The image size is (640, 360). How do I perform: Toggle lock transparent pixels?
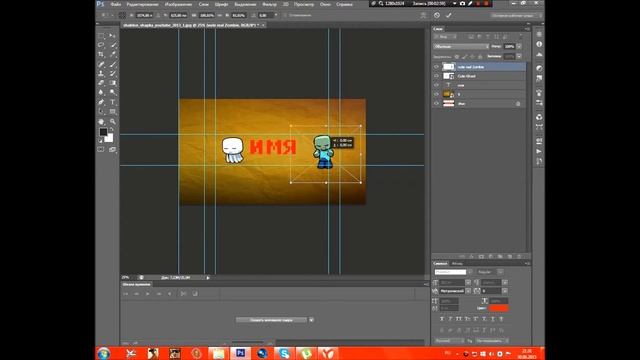pyautogui.click(x=457, y=56)
